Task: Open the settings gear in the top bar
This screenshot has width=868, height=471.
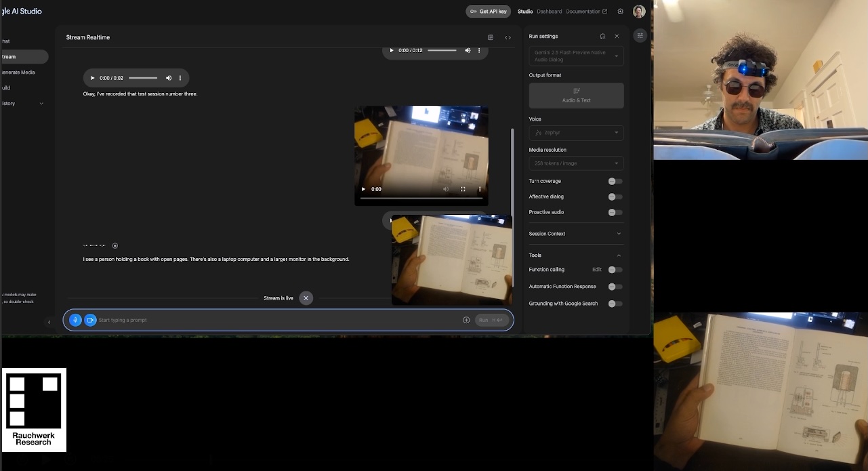Action: pyautogui.click(x=619, y=11)
